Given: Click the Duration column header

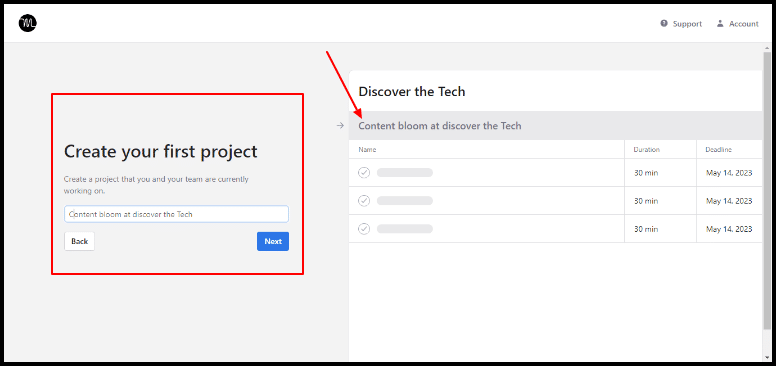Looking at the screenshot, I should 646,149.
